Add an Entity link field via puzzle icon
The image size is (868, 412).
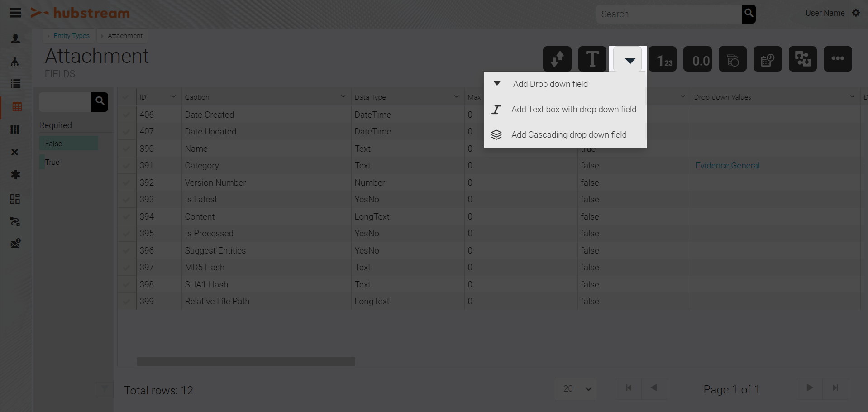803,59
